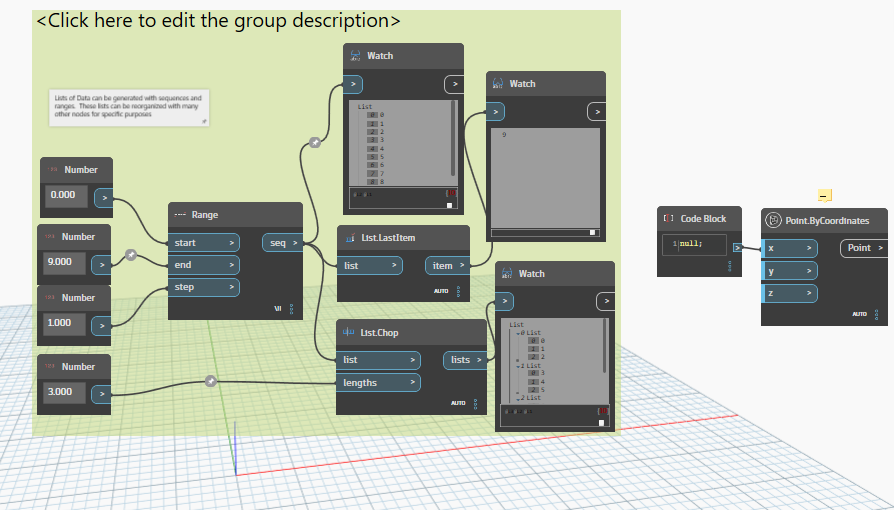The image size is (894, 510).
Task: Click the Number field showing 1.000
Action: [x=64, y=323]
